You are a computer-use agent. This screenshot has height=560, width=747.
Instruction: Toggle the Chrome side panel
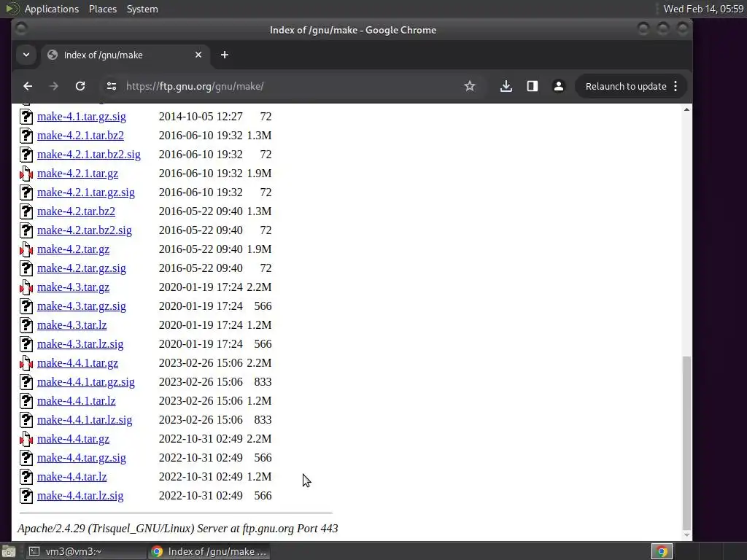[x=532, y=86]
